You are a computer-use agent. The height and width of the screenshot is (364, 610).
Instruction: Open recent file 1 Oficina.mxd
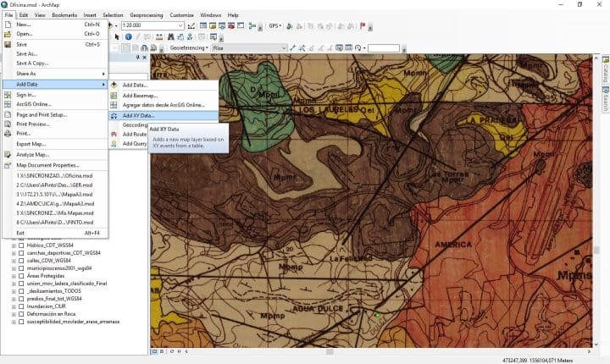(x=55, y=176)
